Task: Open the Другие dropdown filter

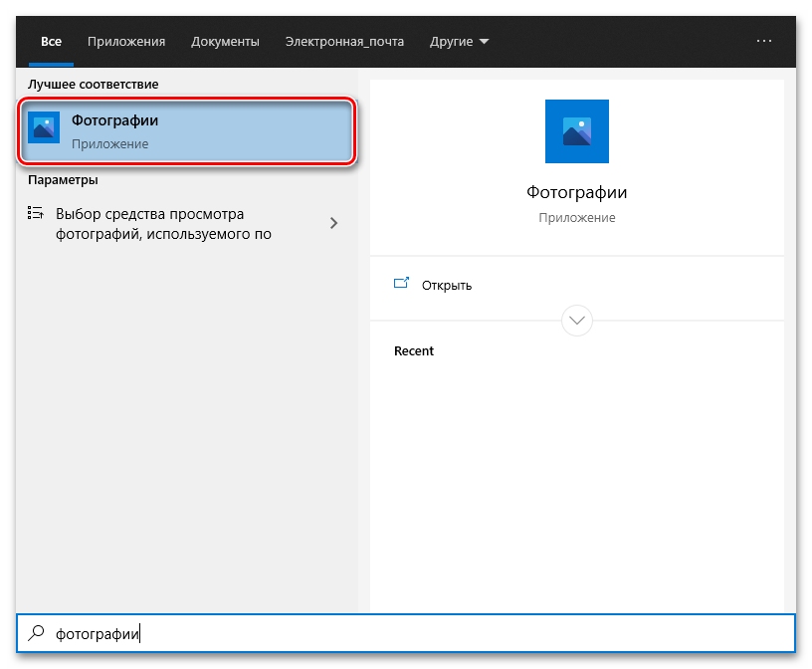Action: click(x=459, y=42)
